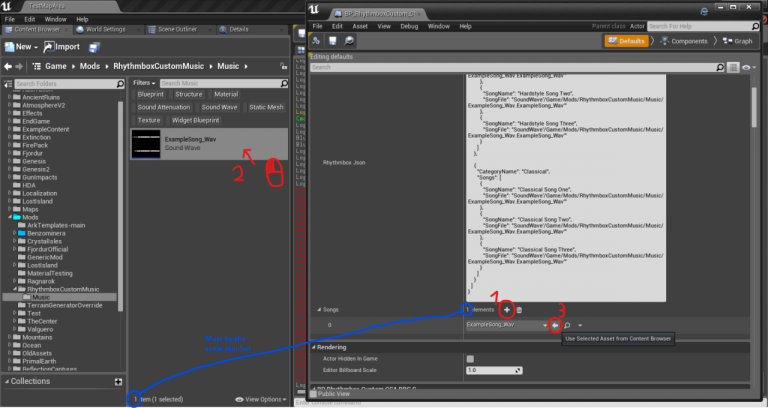This screenshot has height=408, width=768.
Task: Click Find in Content Browser toolbar icon
Action: coord(349,41)
